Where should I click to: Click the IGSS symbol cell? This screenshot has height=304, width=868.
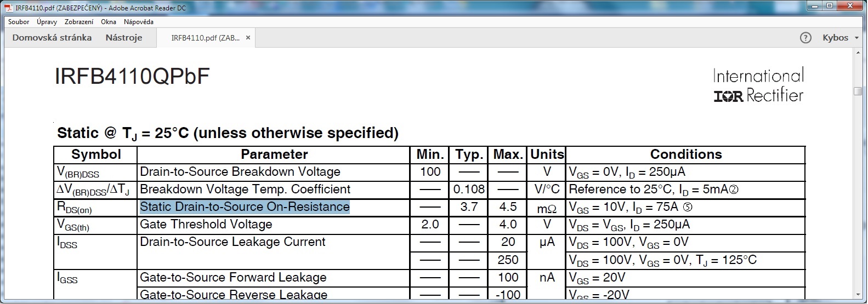67,278
